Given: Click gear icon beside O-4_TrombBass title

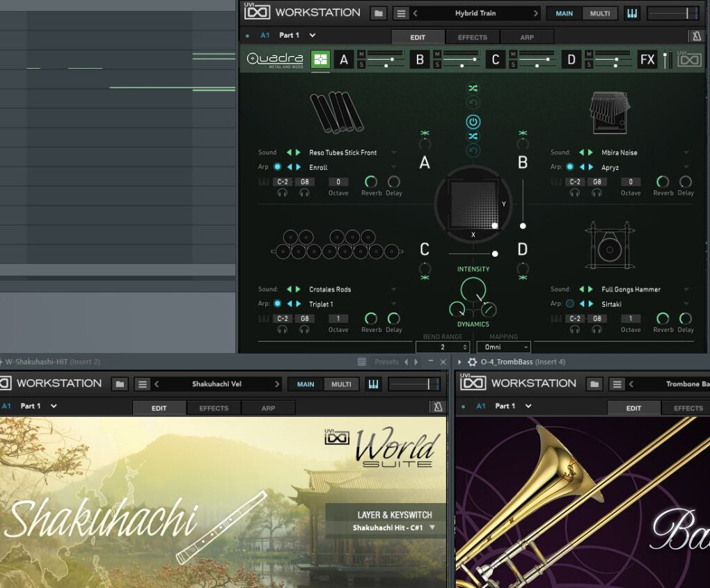Looking at the screenshot, I should coord(472,362).
